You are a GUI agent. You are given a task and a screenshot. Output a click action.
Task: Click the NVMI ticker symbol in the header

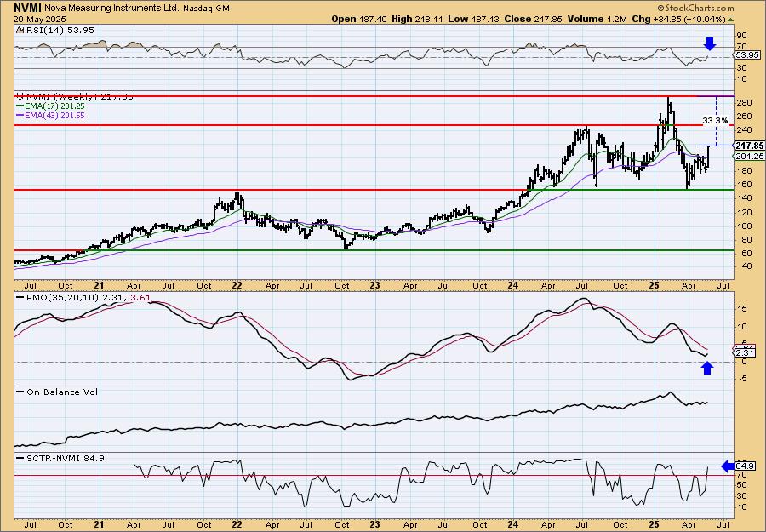click(x=28, y=8)
